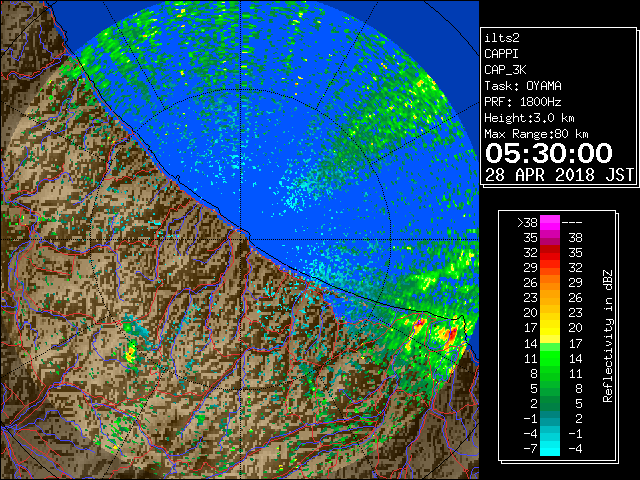640x480 pixels.
Task: Click Max Range:80 km text
Action: coord(536,134)
